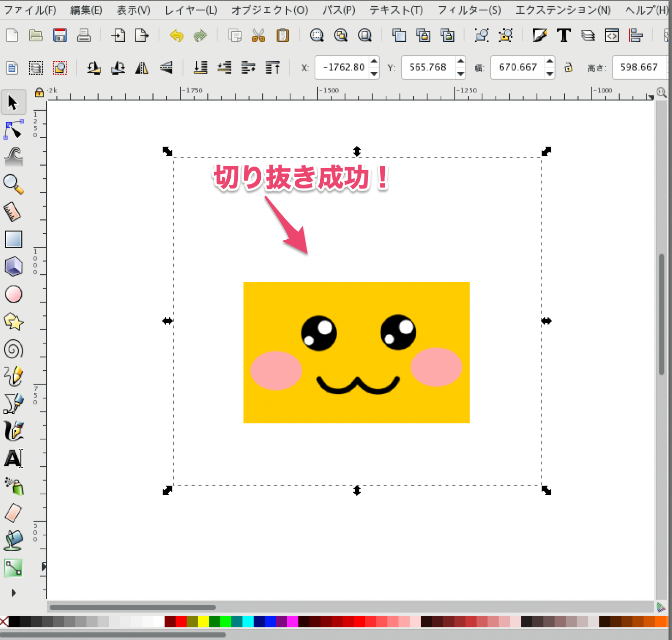Click the Undo arrow in the toolbar
Viewport: 672px width, 640px height.
coord(176,35)
